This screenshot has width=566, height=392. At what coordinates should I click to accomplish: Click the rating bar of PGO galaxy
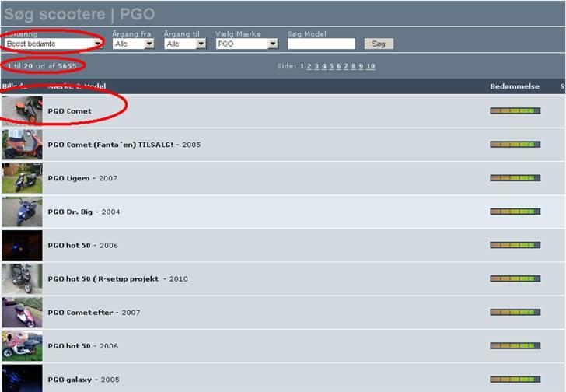point(515,379)
